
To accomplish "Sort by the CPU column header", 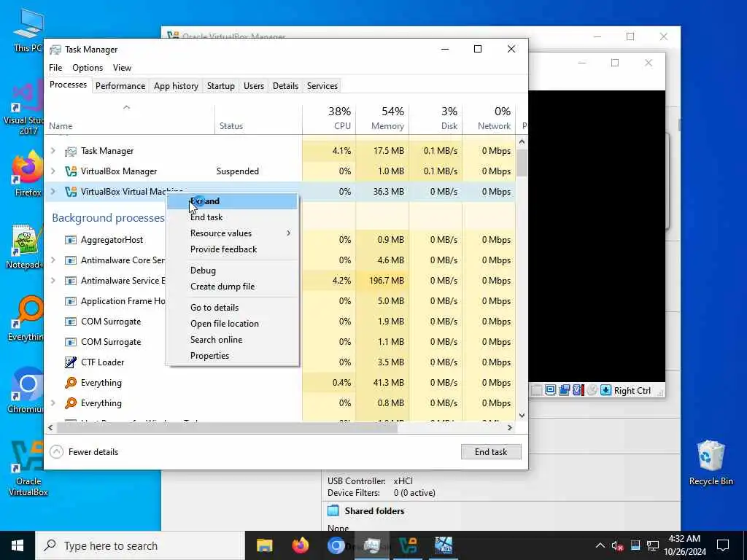I will [329, 119].
